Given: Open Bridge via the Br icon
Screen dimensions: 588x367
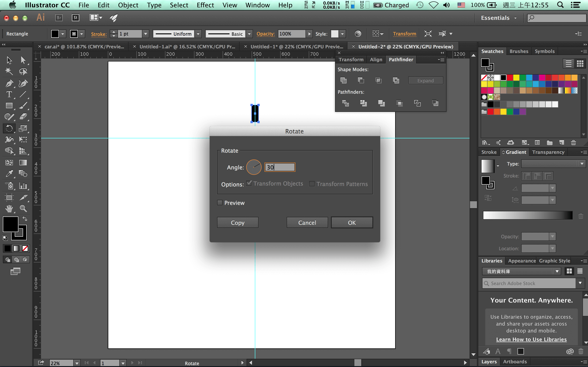Looking at the screenshot, I should coord(59,18).
